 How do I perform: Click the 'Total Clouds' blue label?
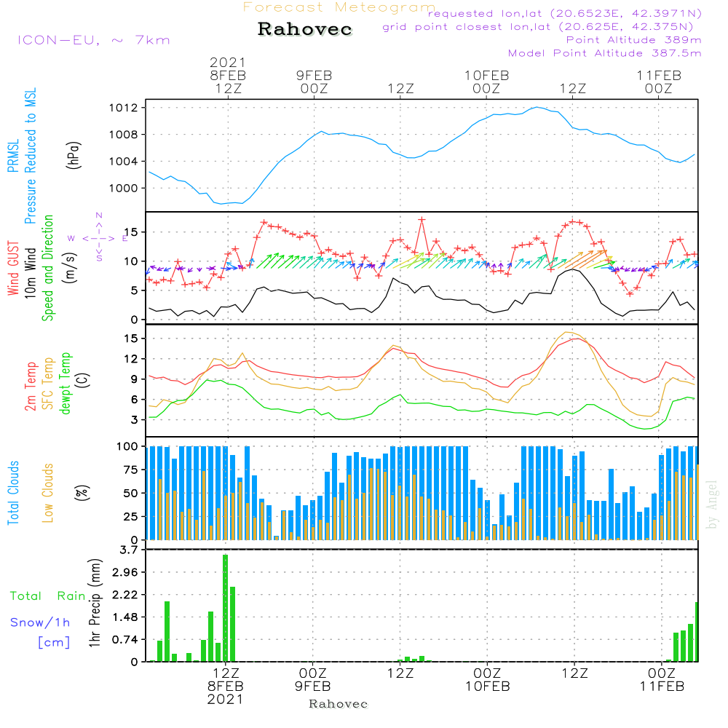coord(13,493)
